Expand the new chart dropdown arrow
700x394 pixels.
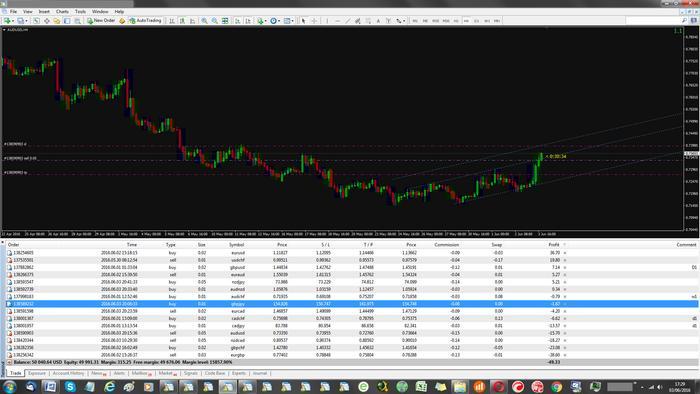[13, 21]
